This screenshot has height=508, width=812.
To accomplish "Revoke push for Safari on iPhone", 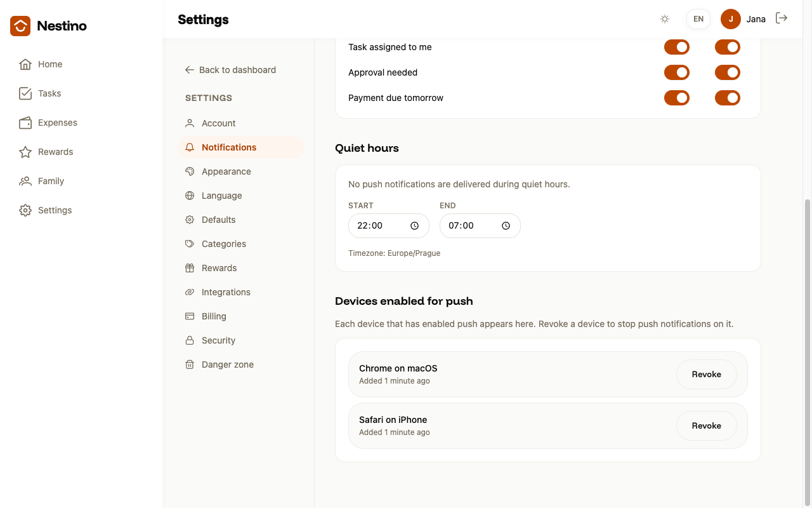I will [707, 425].
